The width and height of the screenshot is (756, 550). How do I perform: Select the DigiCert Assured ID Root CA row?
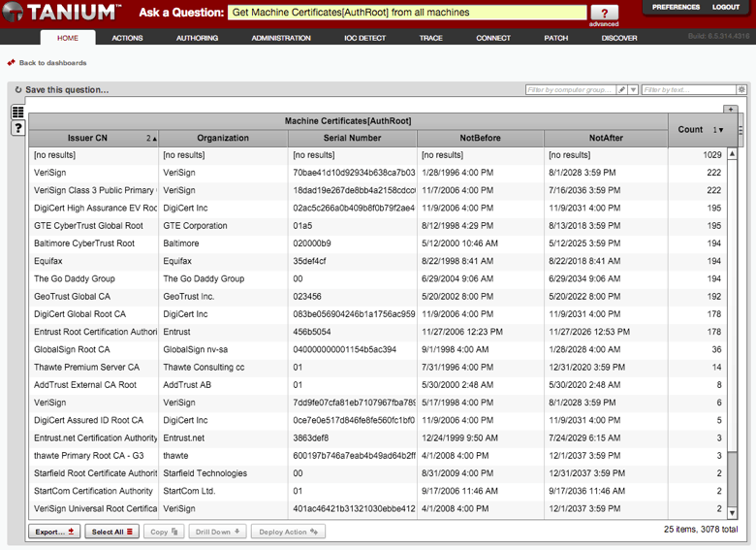[377, 420]
